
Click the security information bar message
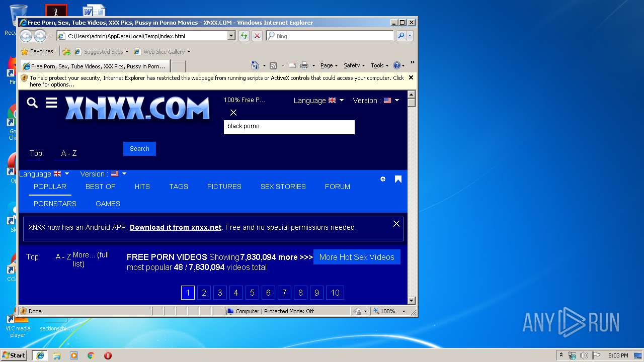click(x=217, y=81)
